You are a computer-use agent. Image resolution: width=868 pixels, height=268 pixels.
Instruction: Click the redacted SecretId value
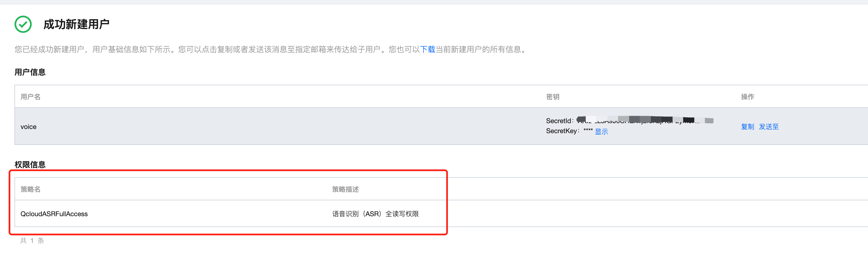tap(645, 120)
